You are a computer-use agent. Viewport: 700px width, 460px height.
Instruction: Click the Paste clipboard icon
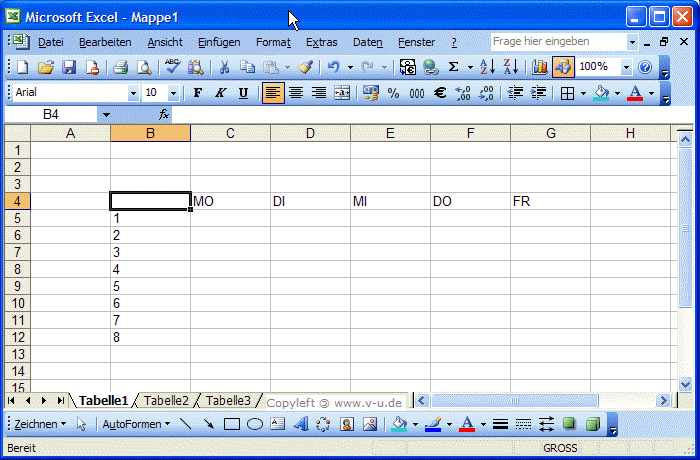[x=271, y=67]
